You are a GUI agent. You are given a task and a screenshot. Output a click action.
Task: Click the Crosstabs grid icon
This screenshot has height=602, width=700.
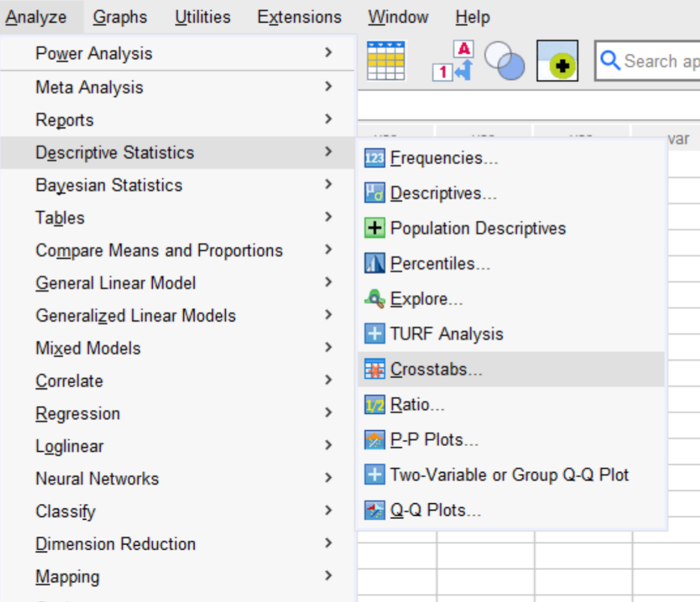(x=374, y=369)
